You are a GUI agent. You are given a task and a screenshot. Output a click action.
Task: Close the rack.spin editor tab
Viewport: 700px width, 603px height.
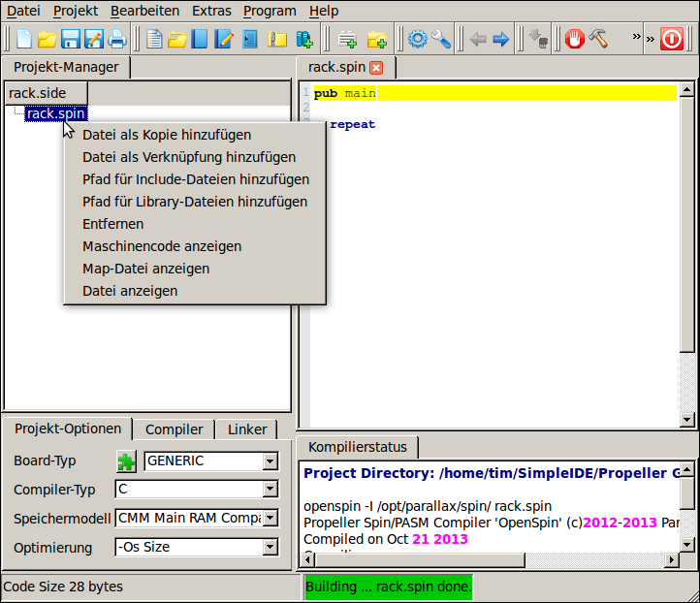[x=377, y=68]
